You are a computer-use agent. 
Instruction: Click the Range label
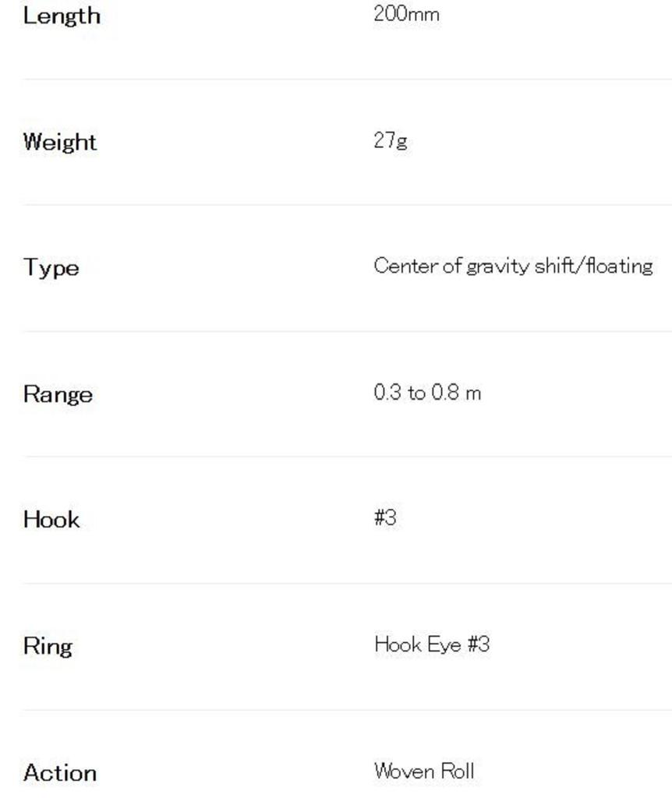pyautogui.click(x=58, y=394)
